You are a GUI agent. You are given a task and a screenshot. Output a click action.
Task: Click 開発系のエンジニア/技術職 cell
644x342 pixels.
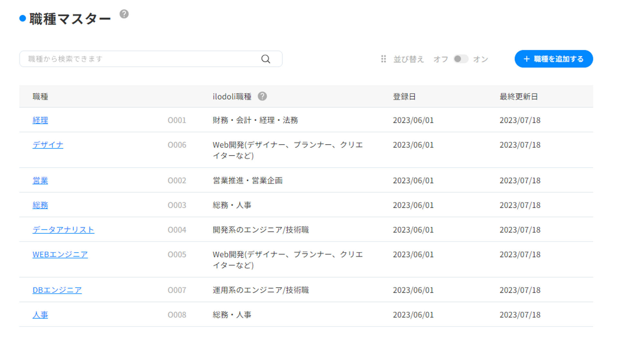[x=261, y=230]
